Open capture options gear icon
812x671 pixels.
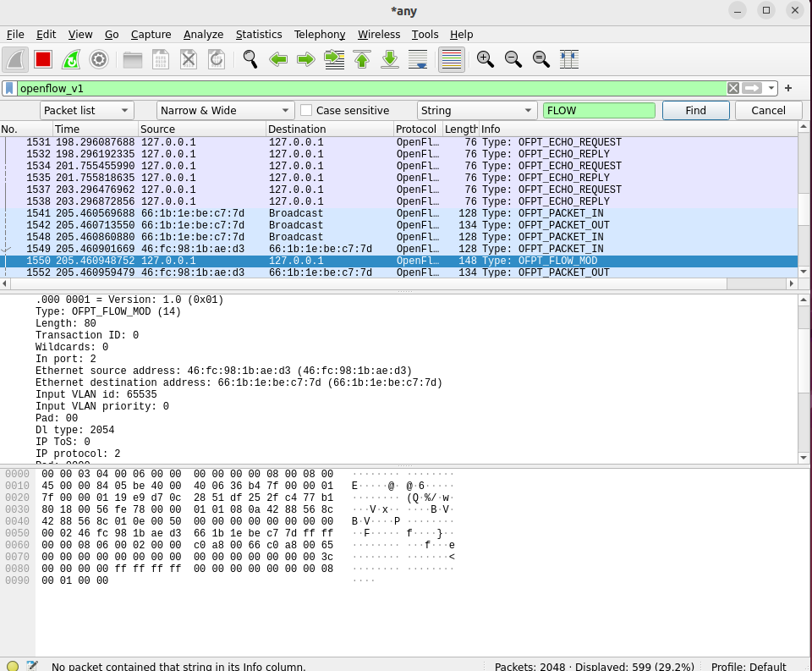pos(99,59)
